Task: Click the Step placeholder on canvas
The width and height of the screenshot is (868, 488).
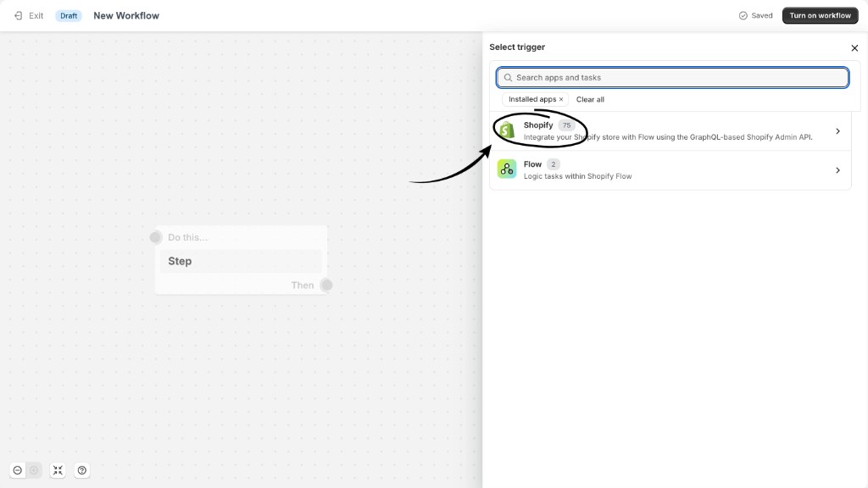Action: [241, 261]
